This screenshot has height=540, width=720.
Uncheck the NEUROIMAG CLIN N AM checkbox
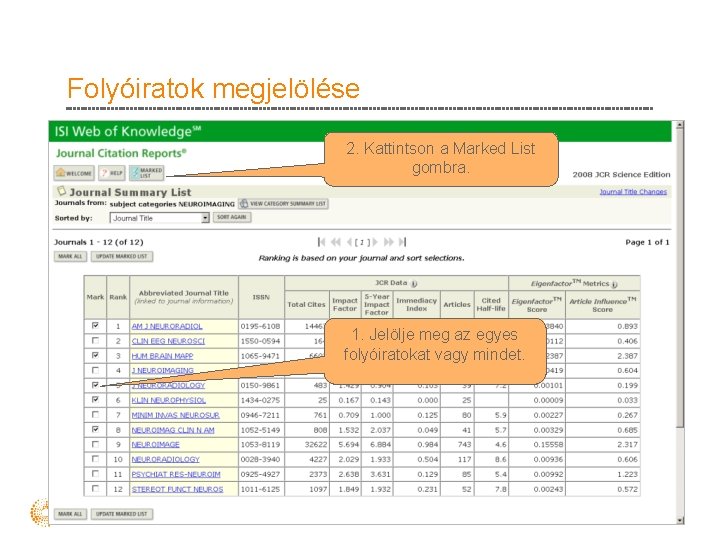(x=96, y=429)
